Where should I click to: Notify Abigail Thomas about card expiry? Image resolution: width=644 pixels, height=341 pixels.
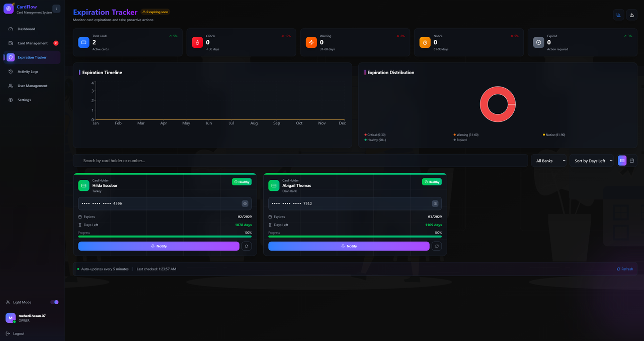[349, 246]
